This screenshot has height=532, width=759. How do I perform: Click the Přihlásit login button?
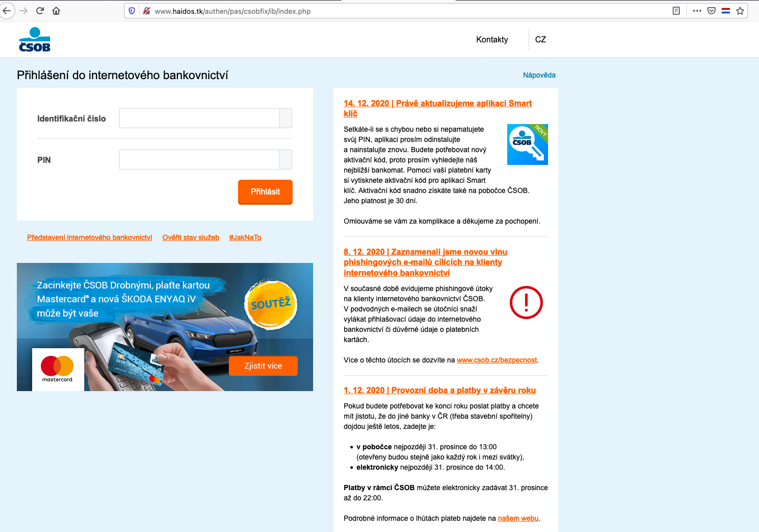pyautogui.click(x=265, y=192)
